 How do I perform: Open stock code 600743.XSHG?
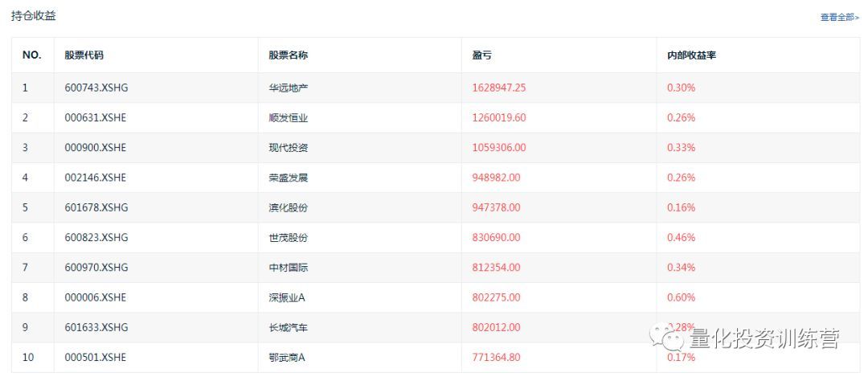tap(96, 88)
